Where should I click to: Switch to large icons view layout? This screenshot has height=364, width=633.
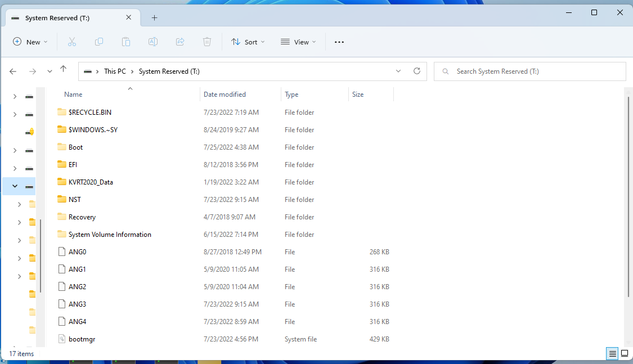625,354
